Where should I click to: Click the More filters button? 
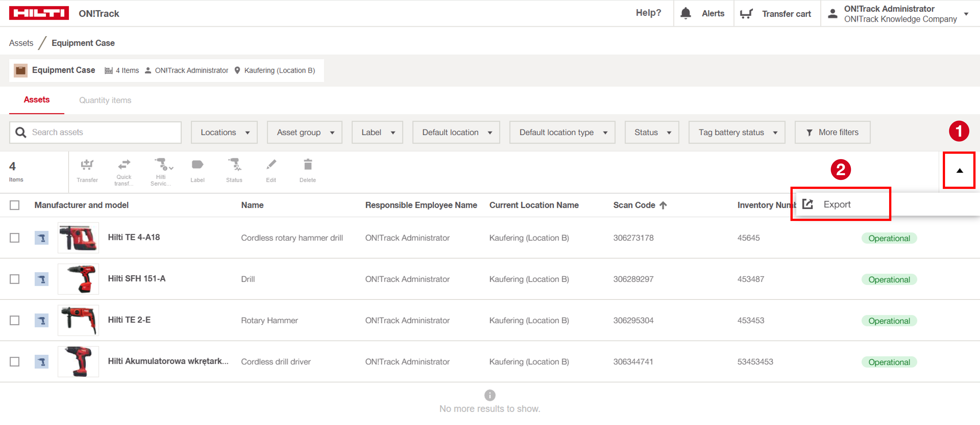pos(832,132)
